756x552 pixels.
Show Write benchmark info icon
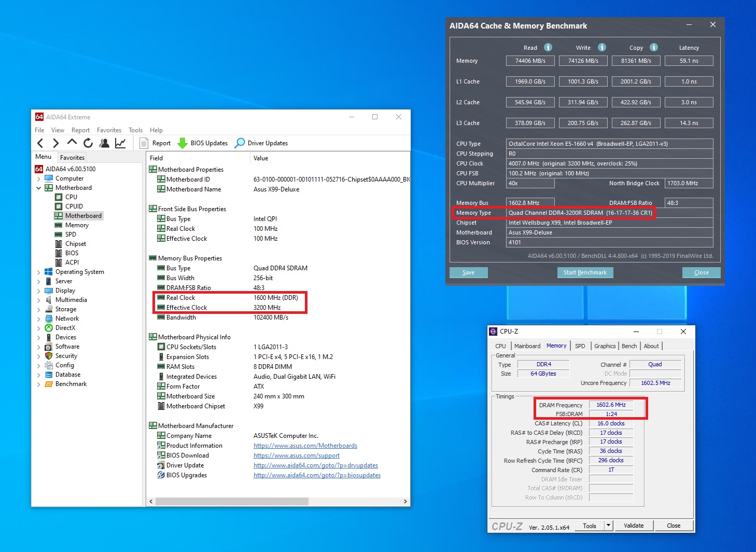[x=602, y=47]
